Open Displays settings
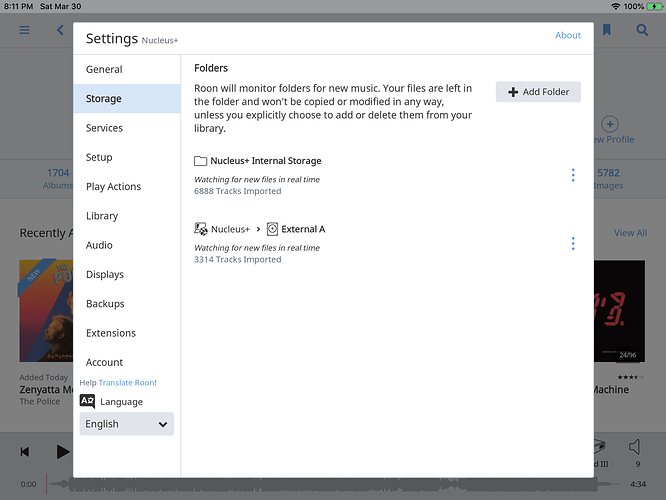The image size is (666, 500). pos(127,274)
